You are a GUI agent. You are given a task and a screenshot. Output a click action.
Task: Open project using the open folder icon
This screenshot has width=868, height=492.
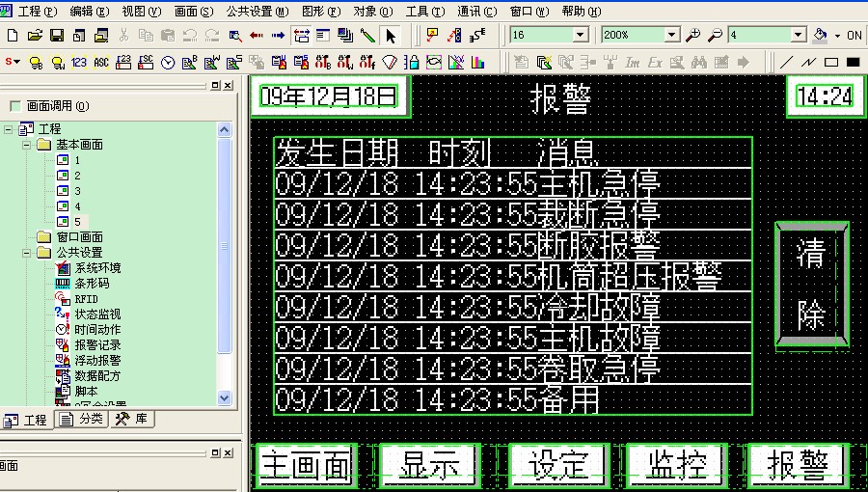coord(35,36)
